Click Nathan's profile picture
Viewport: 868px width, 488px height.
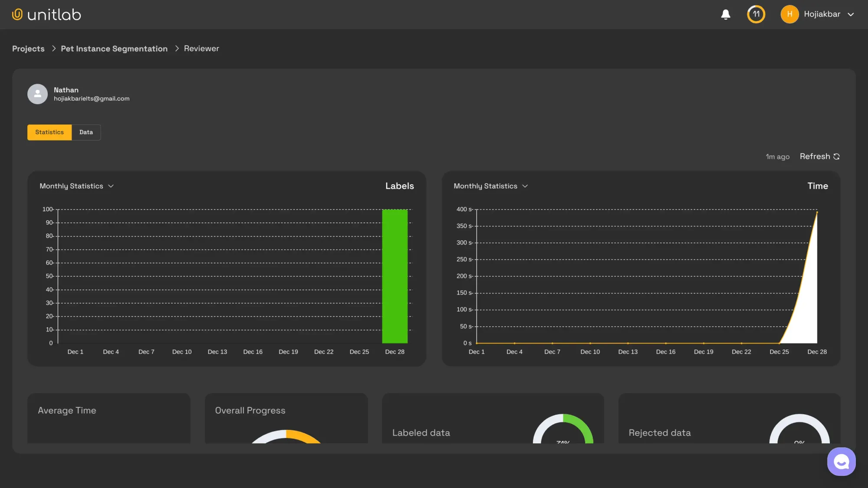click(37, 94)
